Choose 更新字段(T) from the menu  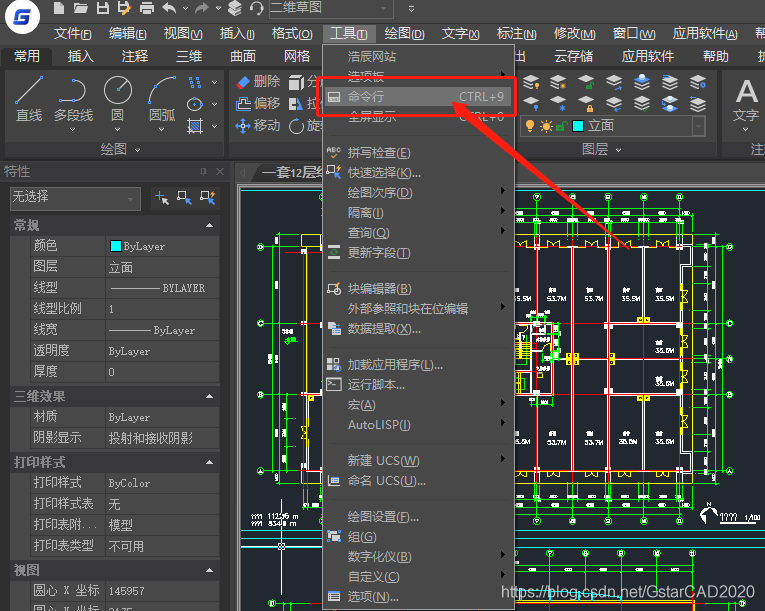coord(418,253)
